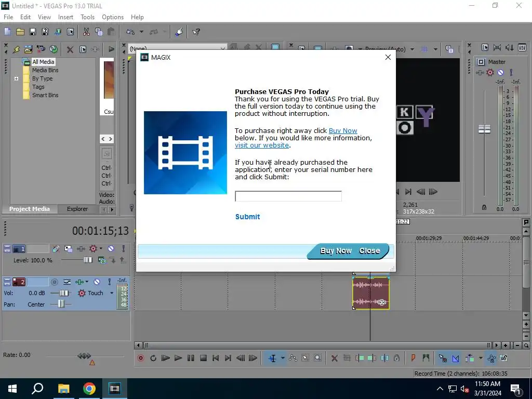Screen dimensions: 532x399
Task: Mute video track 1
Action: tap(111, 249)
